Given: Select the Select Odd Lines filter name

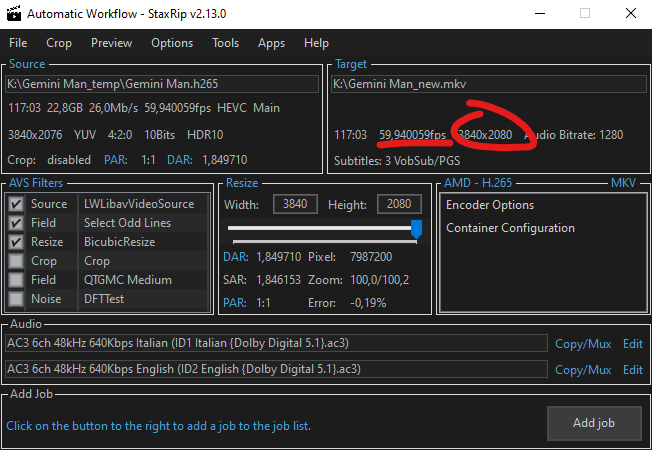Looking at the screenshot, I should (x=127, y=223).
